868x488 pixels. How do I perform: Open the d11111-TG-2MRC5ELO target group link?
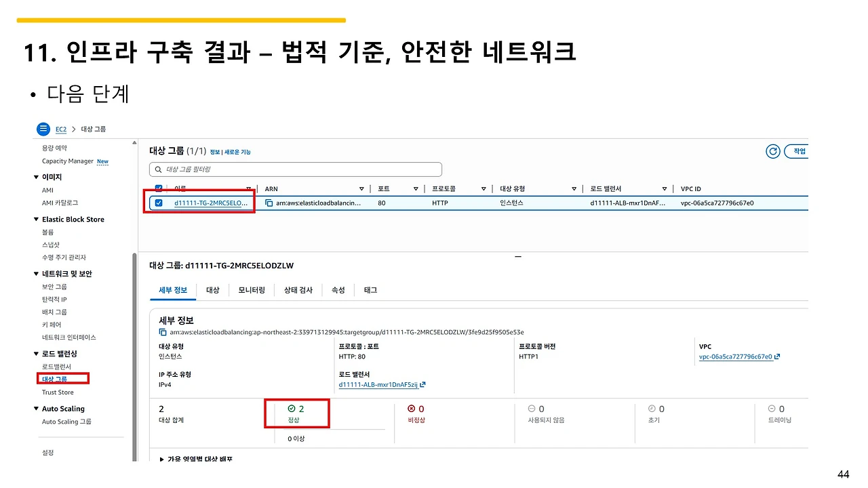211,203
